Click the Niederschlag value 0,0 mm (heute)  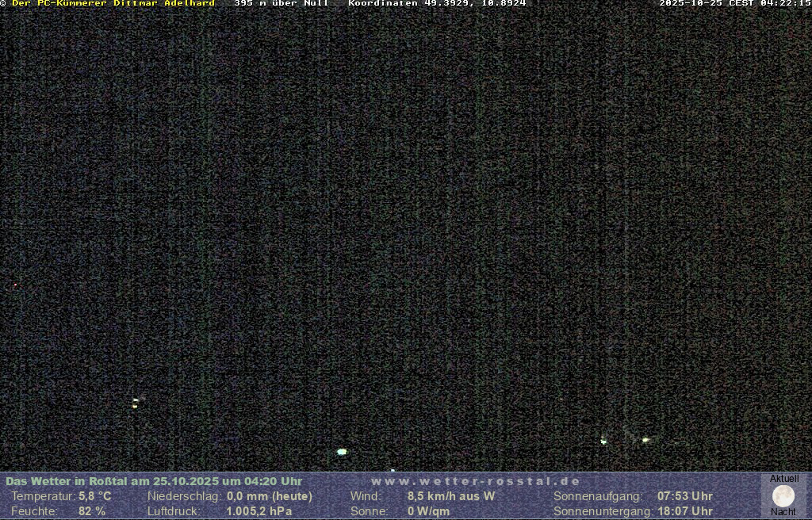(270, 496)
